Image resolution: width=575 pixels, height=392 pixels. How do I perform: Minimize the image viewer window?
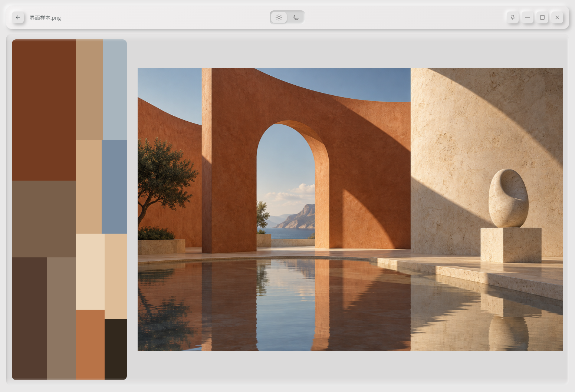pos(528,17)
